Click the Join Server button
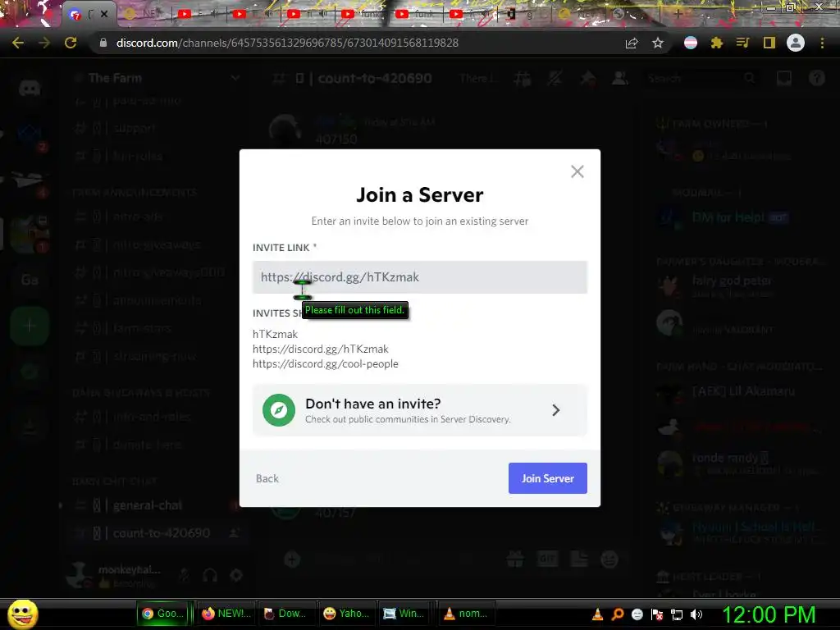 tap(547, 478)
